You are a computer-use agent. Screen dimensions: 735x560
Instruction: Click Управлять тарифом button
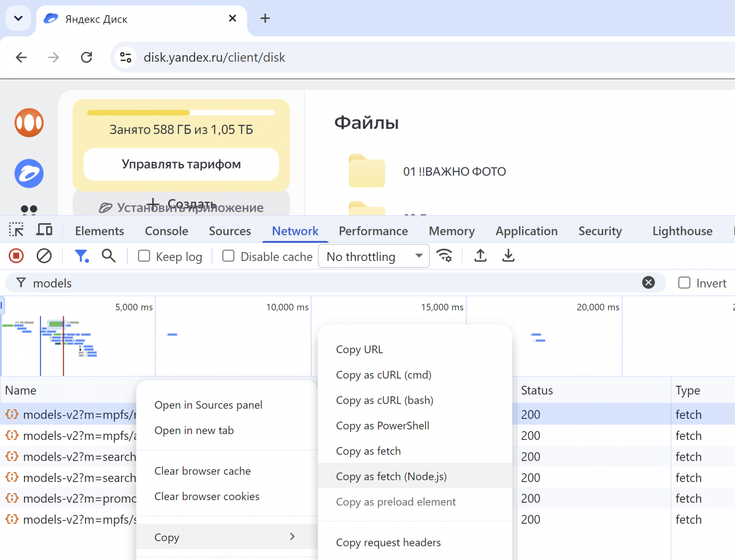tap(181, 164)
